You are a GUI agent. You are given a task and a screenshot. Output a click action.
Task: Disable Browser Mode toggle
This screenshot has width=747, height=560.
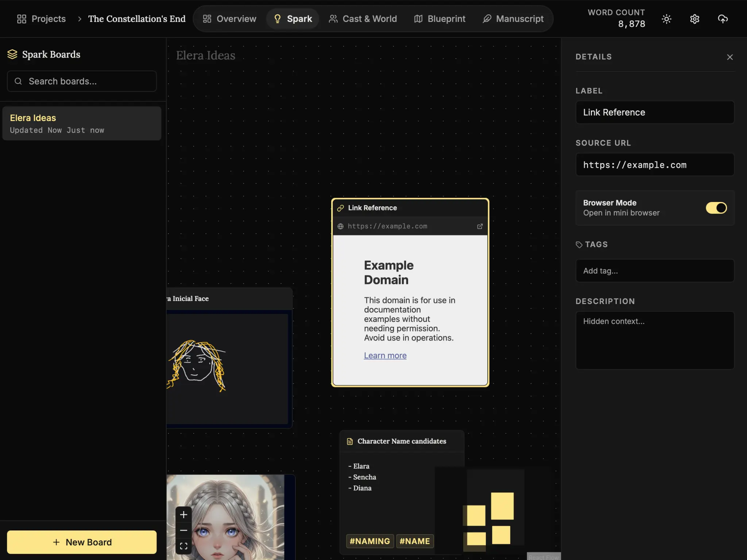tap(716, 208)
